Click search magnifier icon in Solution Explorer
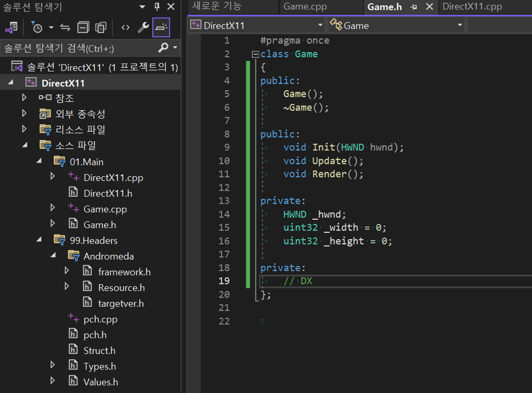This screenshot has width=532, height=393. click(x=163, y=48)
